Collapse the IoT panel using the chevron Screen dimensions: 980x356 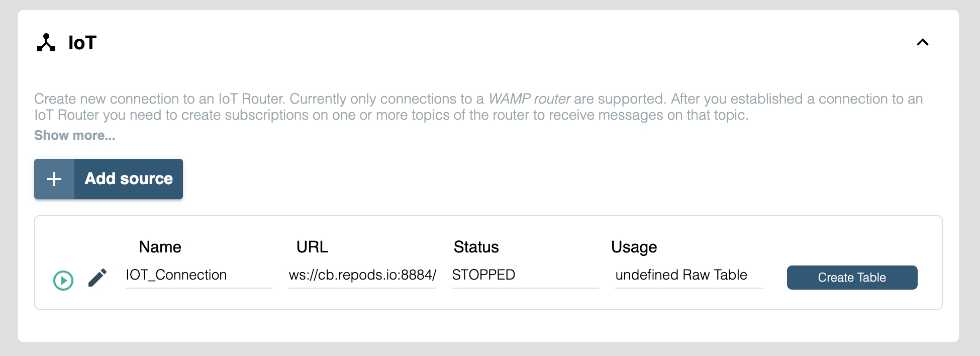coord(922,43)
